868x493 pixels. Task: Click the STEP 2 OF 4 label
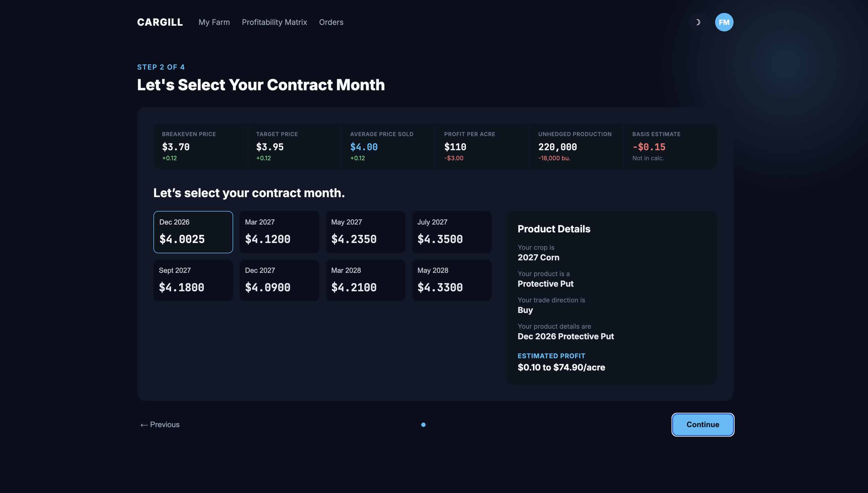click(161, 67)
